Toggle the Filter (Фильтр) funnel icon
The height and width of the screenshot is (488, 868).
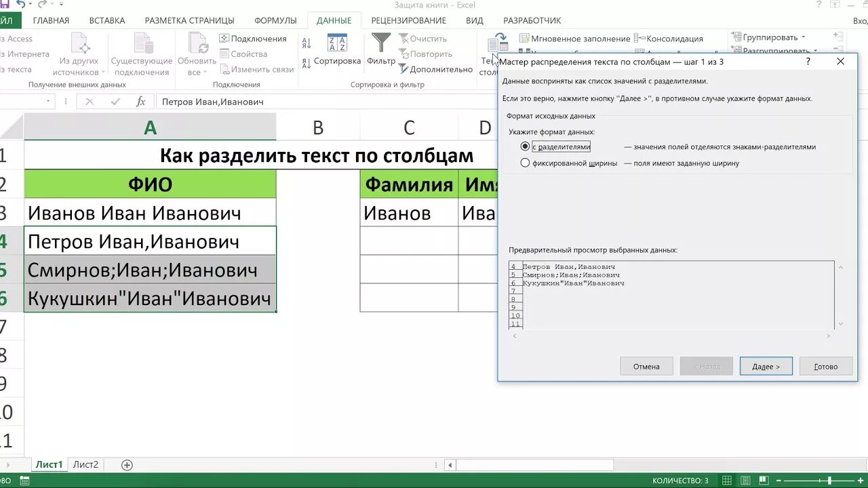point(381,43)
